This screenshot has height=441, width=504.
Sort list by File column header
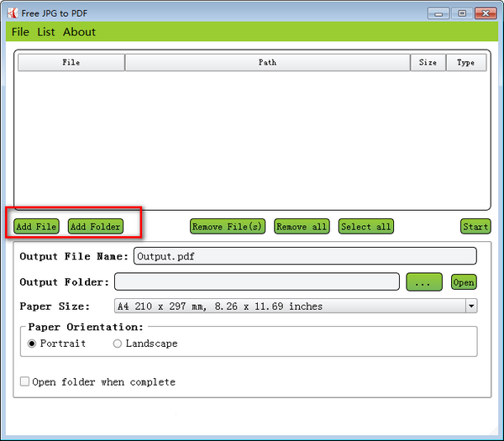point(71,62)
